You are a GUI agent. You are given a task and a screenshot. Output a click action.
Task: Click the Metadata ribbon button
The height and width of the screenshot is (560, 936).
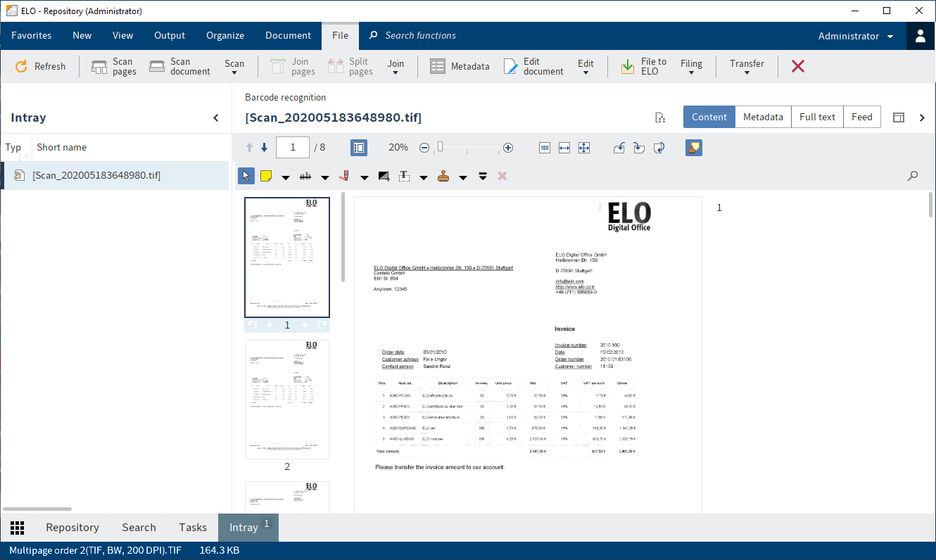[x=460, y=66]
